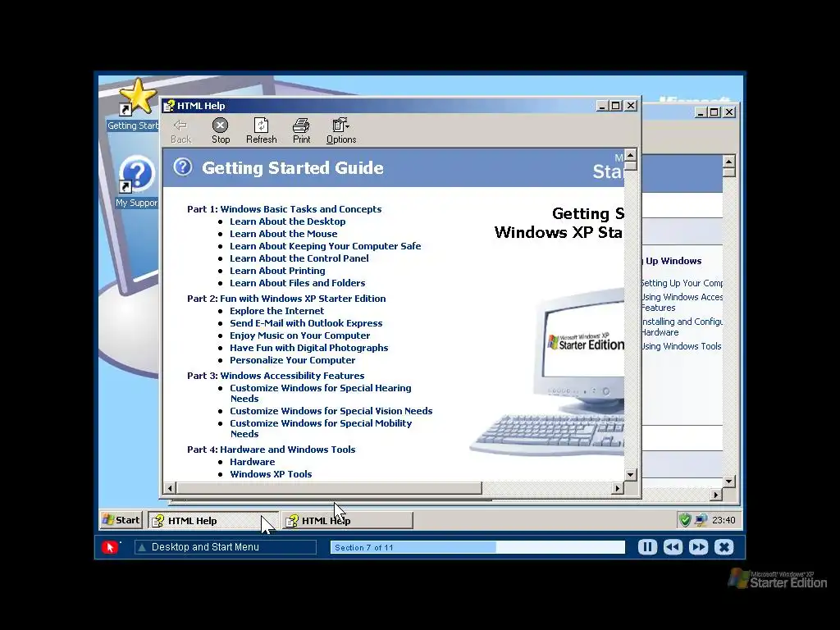Click the network connection tray icon
This screenshot has height=630, width=840.
[701, 519]
